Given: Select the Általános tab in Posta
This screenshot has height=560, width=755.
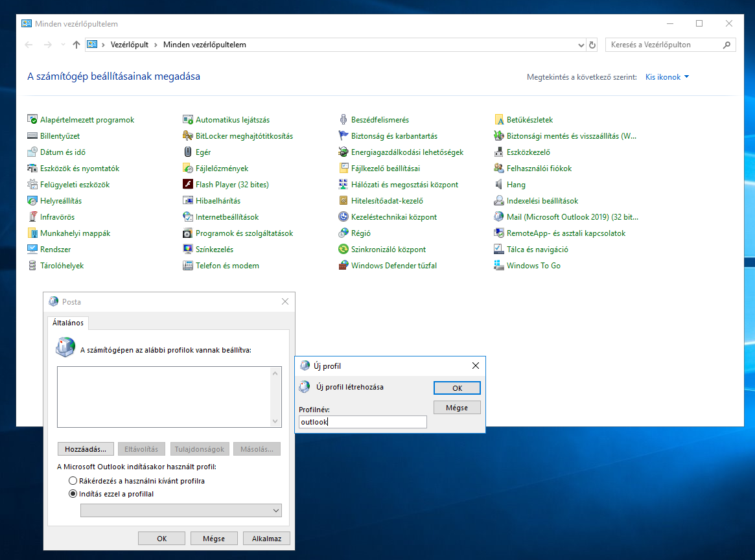Looking at the screenshot, I should 68,323.
